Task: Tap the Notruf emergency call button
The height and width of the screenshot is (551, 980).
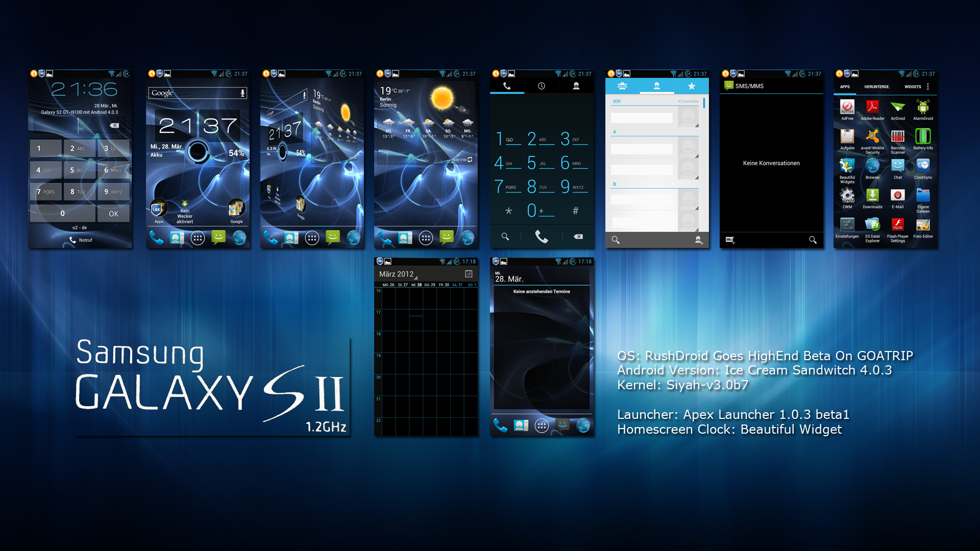Action: click(81, 240)
